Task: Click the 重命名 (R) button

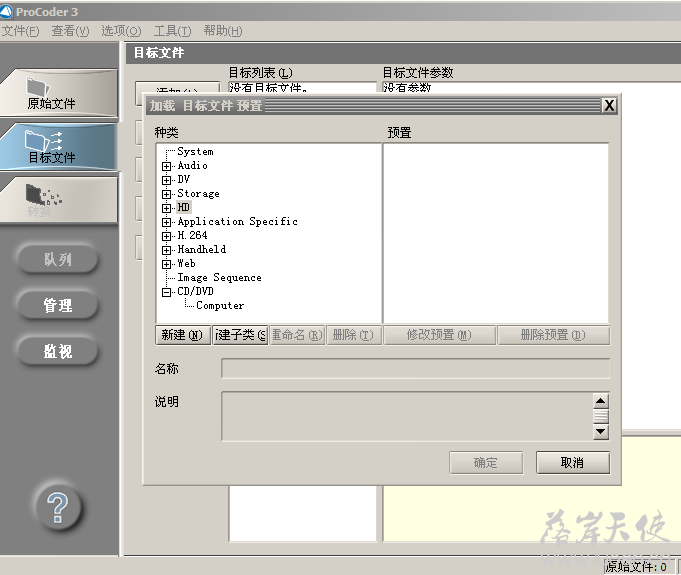Action: coord(297,335)
